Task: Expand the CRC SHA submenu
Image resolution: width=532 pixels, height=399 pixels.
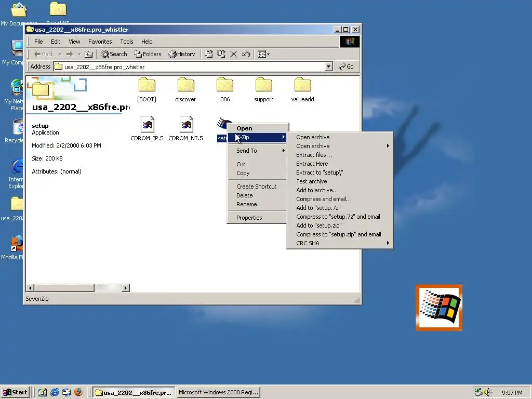Action: click(340, 243)
